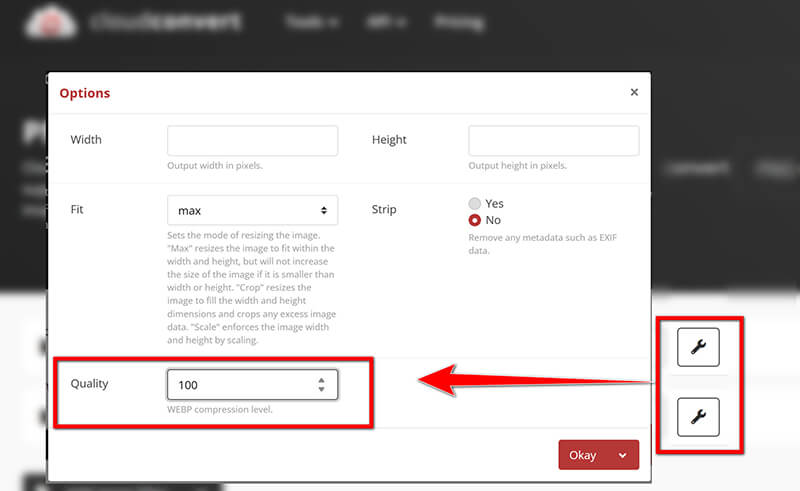Open the API menu in header
Image resolution: width=800 pixels, height=491 pixels.
click(x=386, y=22)
